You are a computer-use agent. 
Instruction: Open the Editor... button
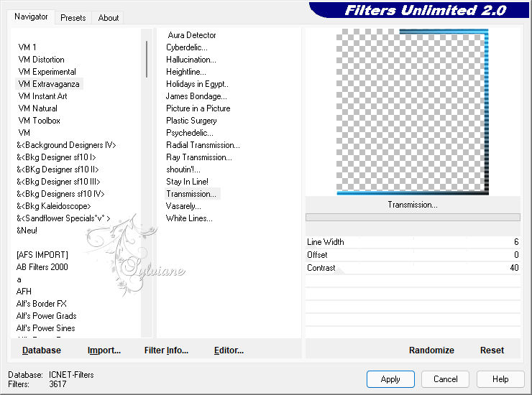pos(229,350)
